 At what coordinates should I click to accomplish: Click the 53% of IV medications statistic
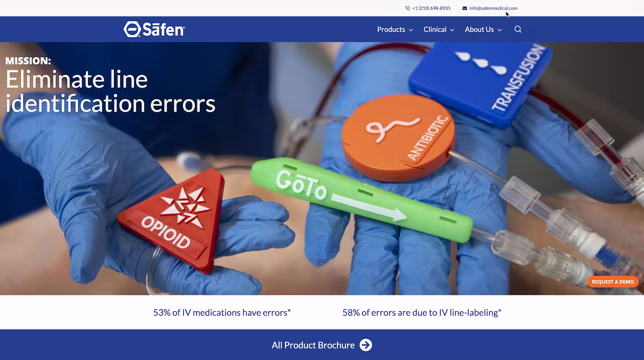pos(222,313)
